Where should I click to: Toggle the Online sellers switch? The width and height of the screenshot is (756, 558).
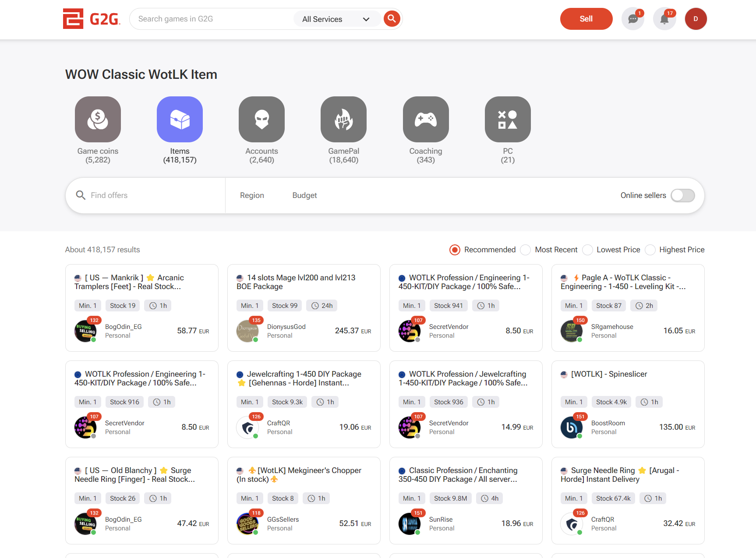tap(683, 195)
